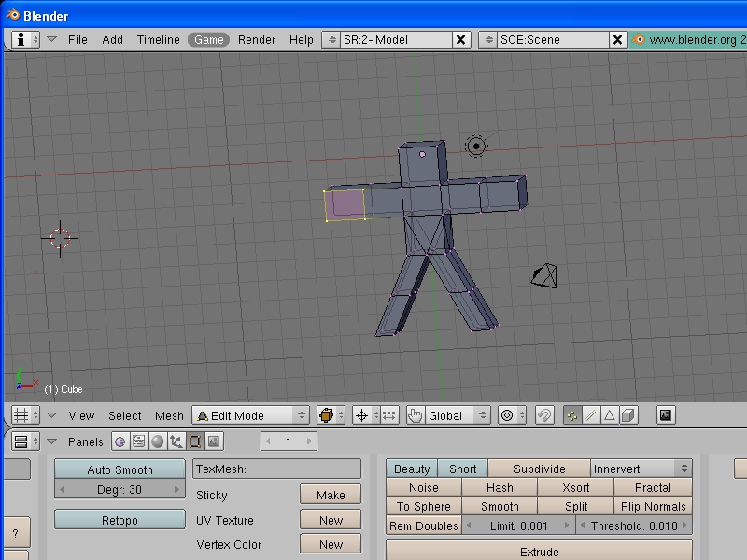The width and height of the screenshot is (747, 560).
Task: Delete the SCE:Scene scene with X
Action: [618, 39]
